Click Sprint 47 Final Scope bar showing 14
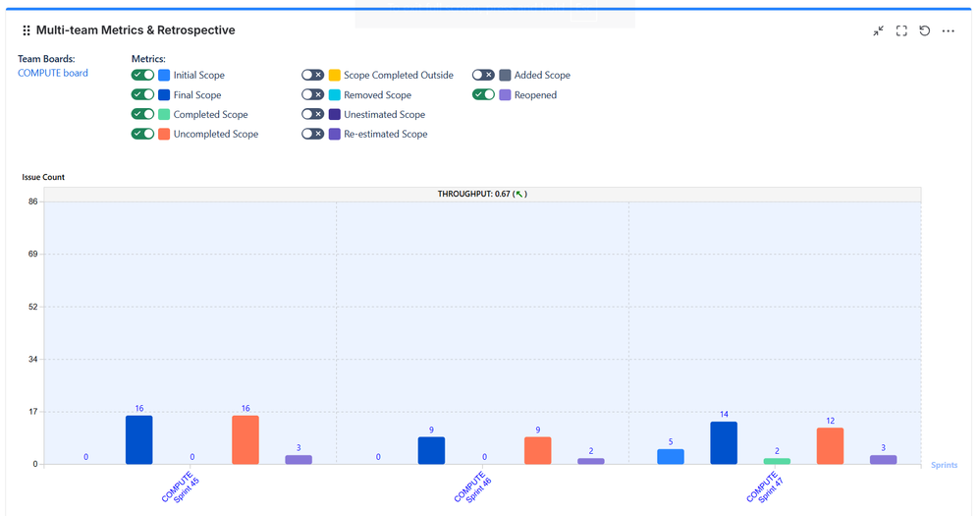The image size is (980, 516). coord(724,443)
